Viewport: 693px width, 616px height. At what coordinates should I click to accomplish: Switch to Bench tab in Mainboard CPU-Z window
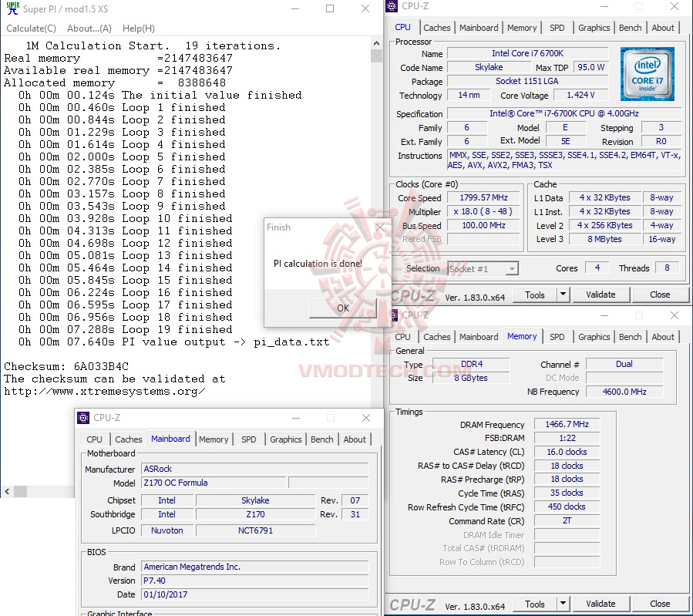click(321, 439)
